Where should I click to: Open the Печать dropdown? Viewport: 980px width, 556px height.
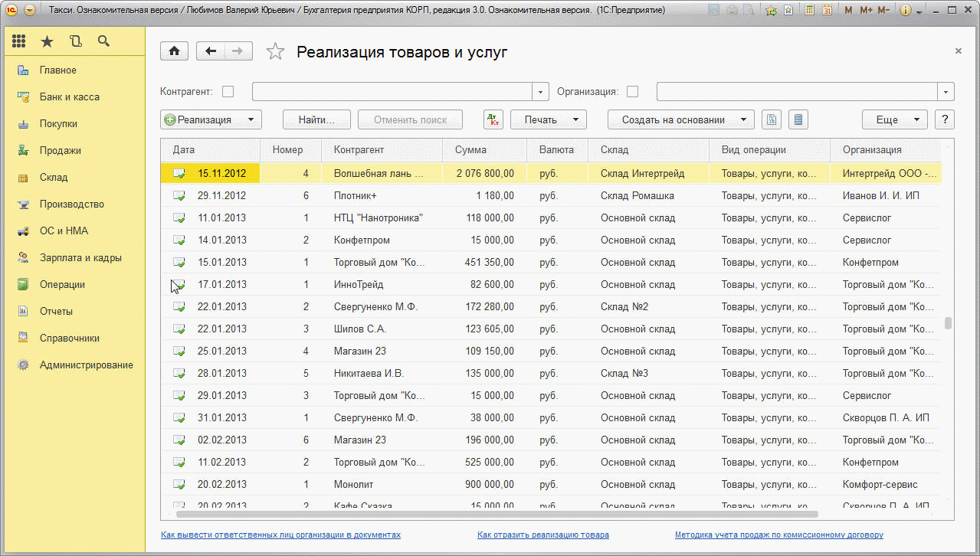pos(549,119)
